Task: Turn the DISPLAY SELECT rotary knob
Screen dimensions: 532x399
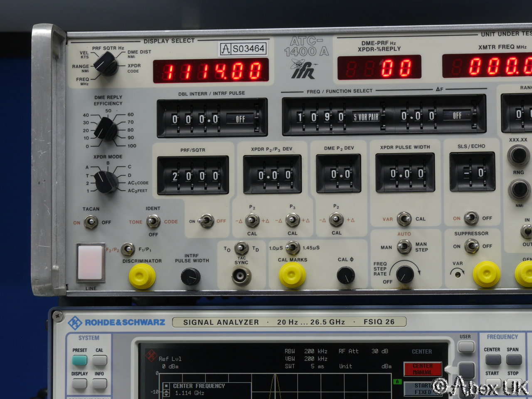Action: point(106,64)
